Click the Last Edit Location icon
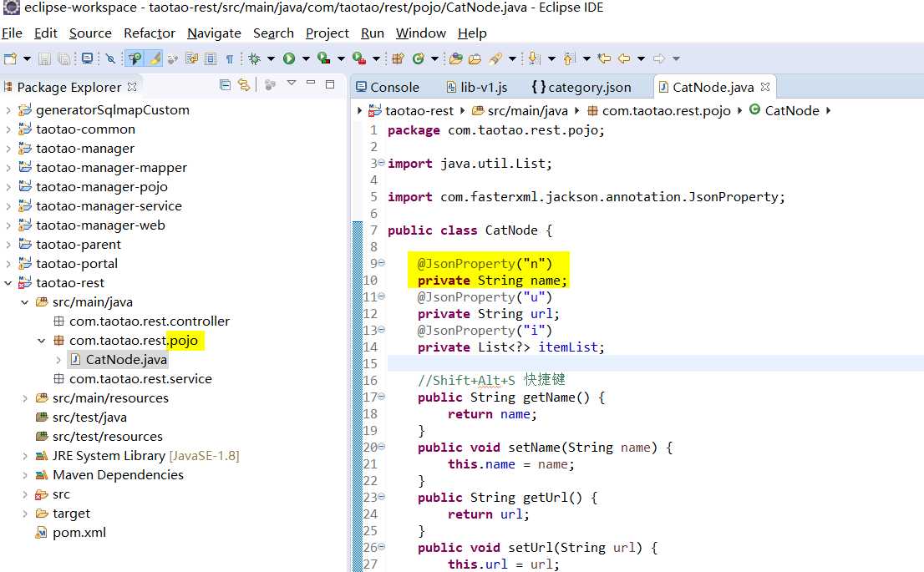 point(604,58)
